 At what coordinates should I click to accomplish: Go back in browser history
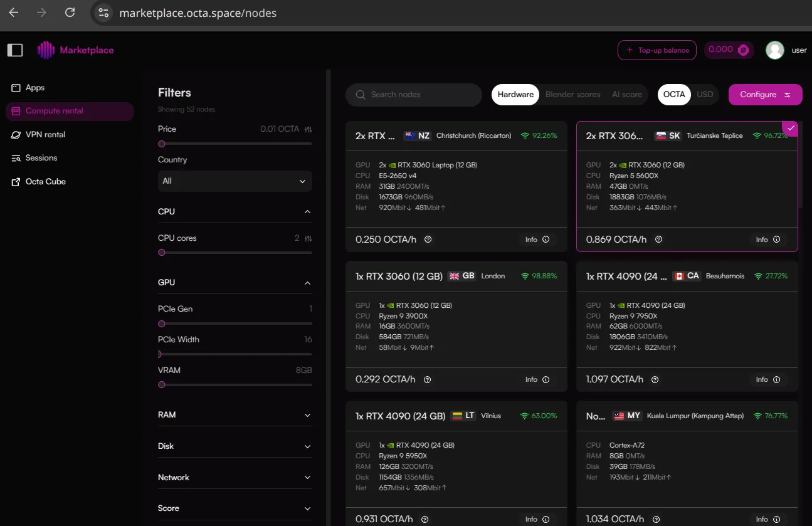(14, 13)
